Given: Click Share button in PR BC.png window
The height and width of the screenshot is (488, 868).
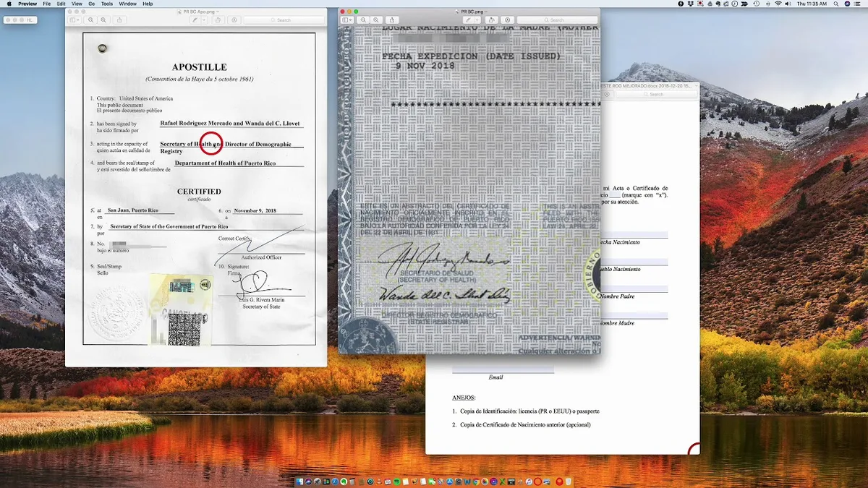Looking at the screenshot, I should tap(392, 20).
